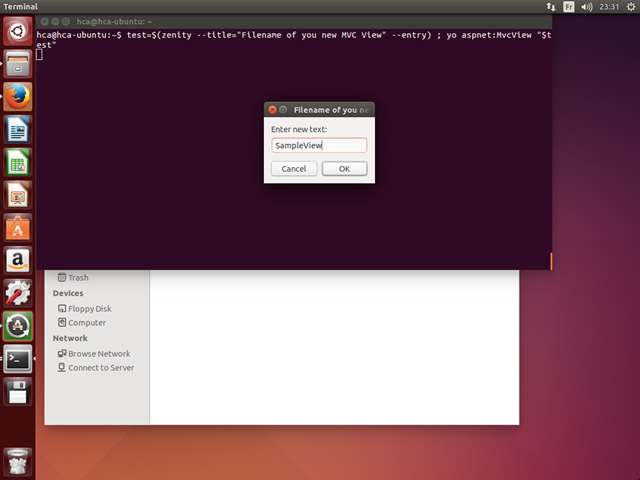Open LibreOffice Impress presentation icon

tap(18, 195)
